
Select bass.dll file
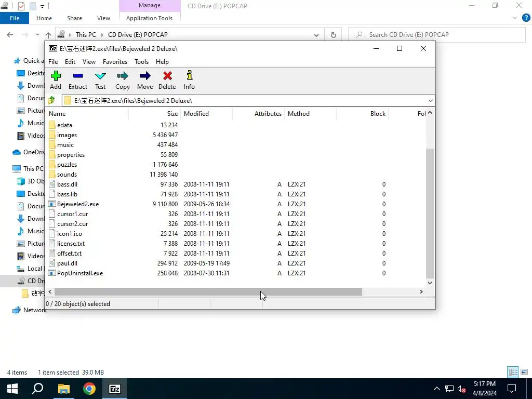pyautogui.click(x=67, y=184)
